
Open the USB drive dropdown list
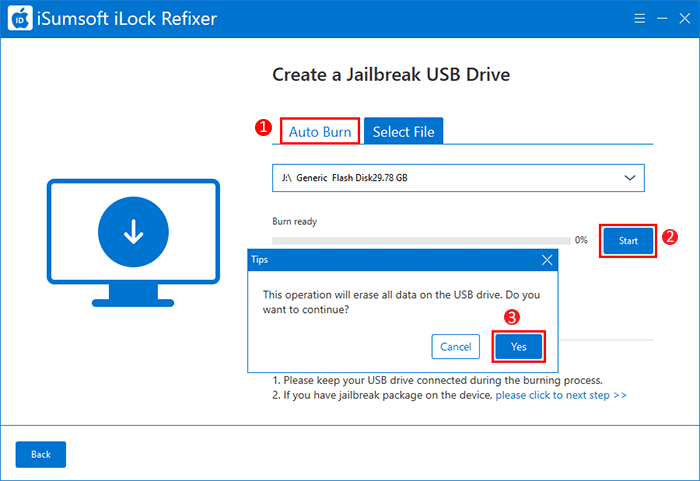[458, 178]
